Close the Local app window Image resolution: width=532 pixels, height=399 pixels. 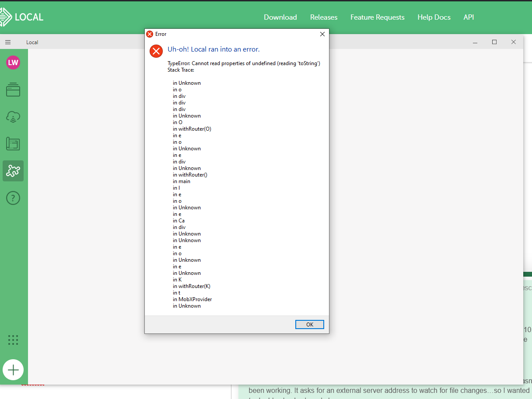pos(514,42)
